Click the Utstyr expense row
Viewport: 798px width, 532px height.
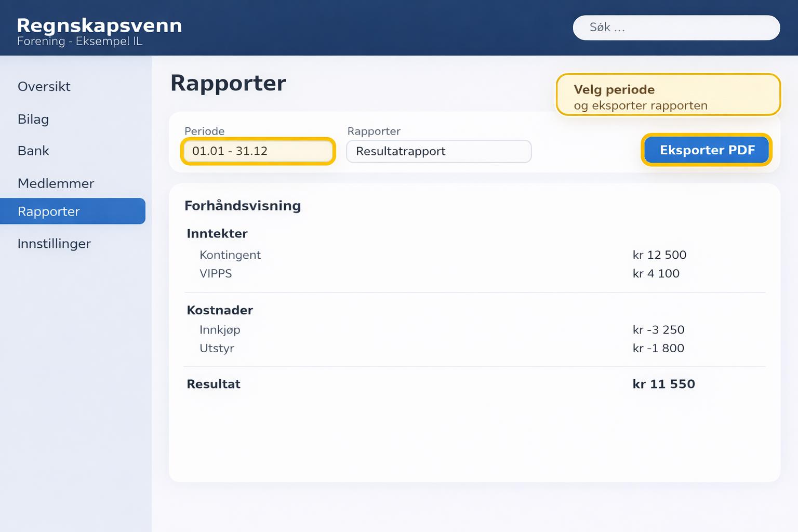pyautogui.click(x=217, y=348)
